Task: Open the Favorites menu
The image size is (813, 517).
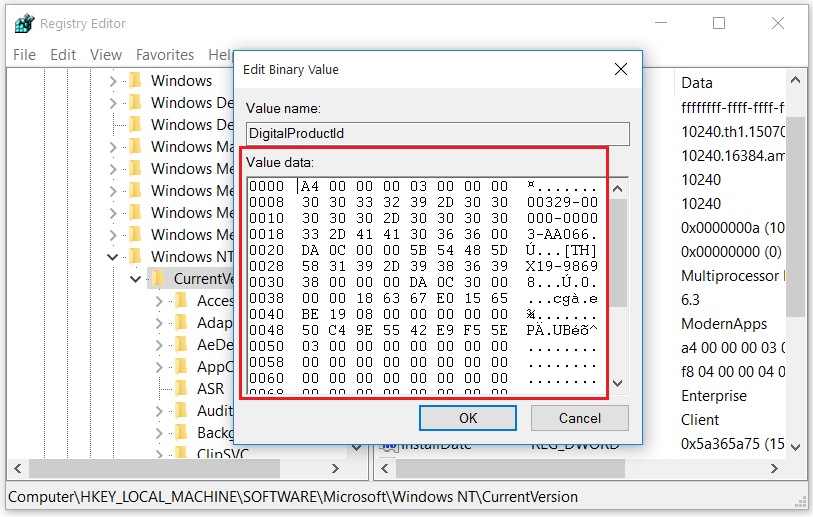Action: 165,54
